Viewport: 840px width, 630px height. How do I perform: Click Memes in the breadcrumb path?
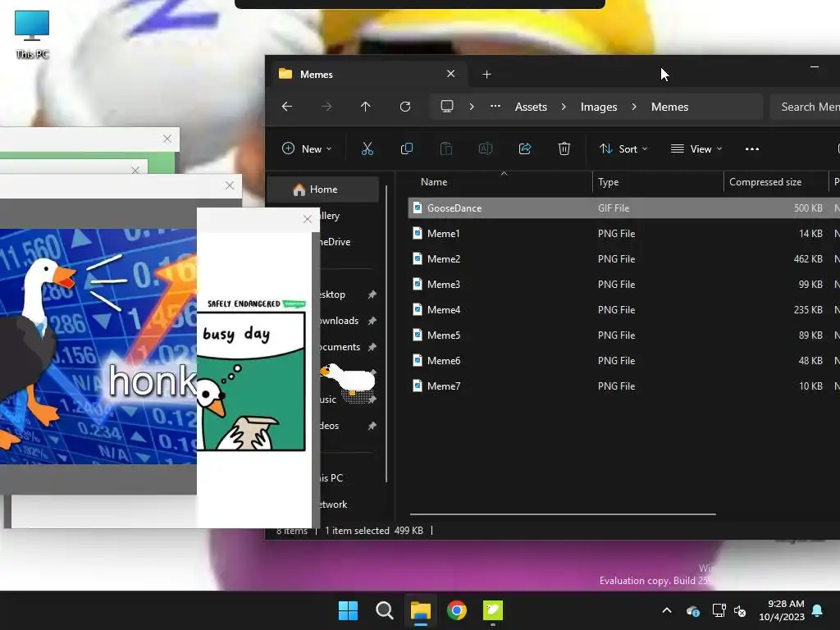point(669,107)
